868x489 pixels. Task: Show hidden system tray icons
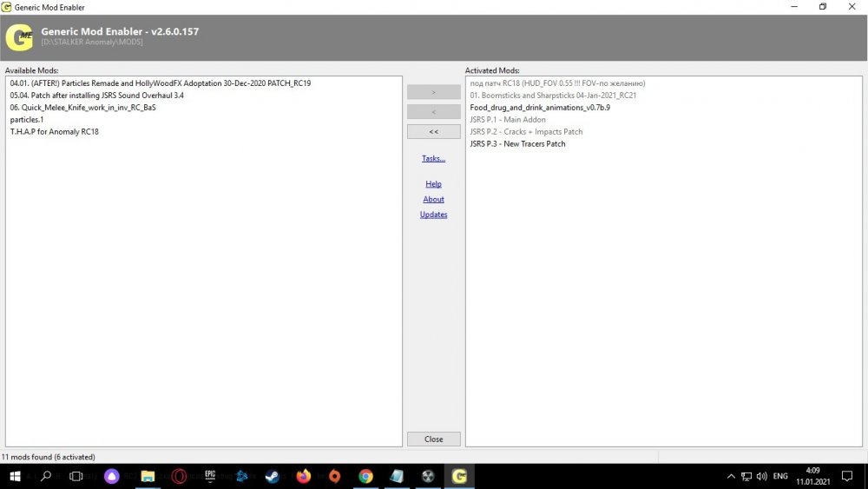tap(731, 476)
